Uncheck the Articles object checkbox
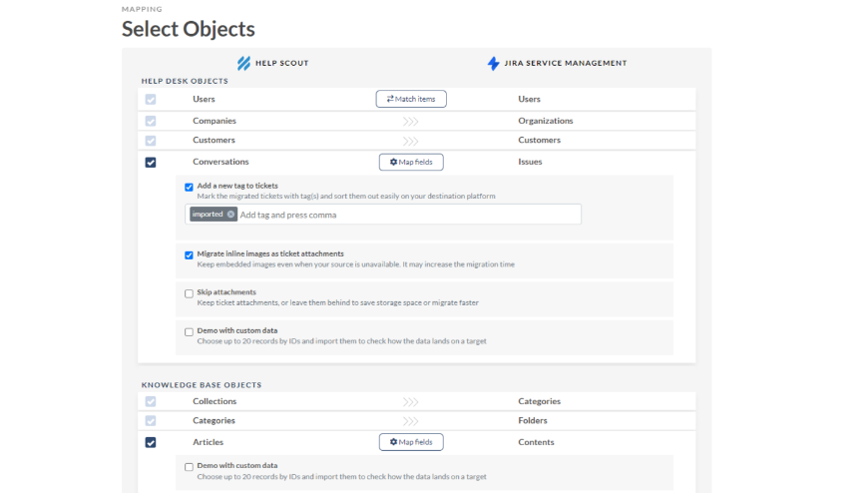The image size is (868, 493). pos(151,443)
